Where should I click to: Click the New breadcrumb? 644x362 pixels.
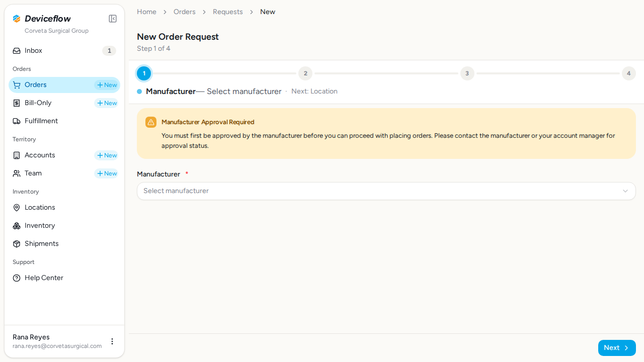coord(268,12)
